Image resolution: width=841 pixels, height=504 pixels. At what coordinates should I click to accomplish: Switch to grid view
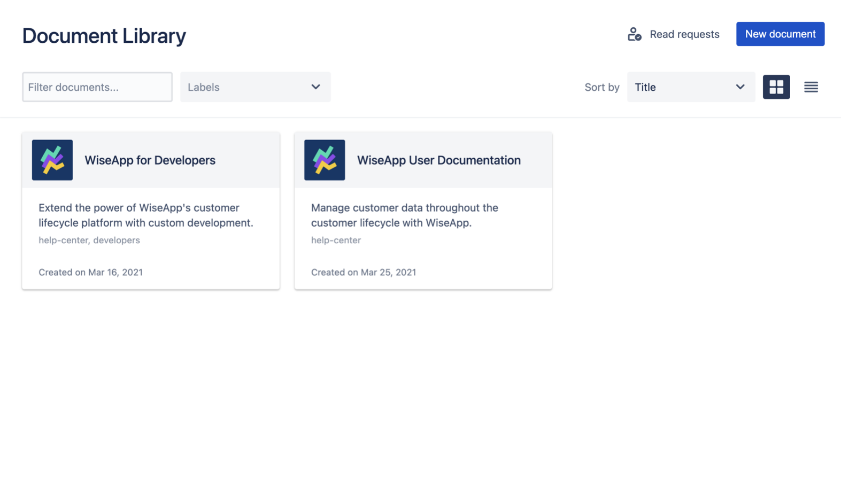tap(776, 87)
